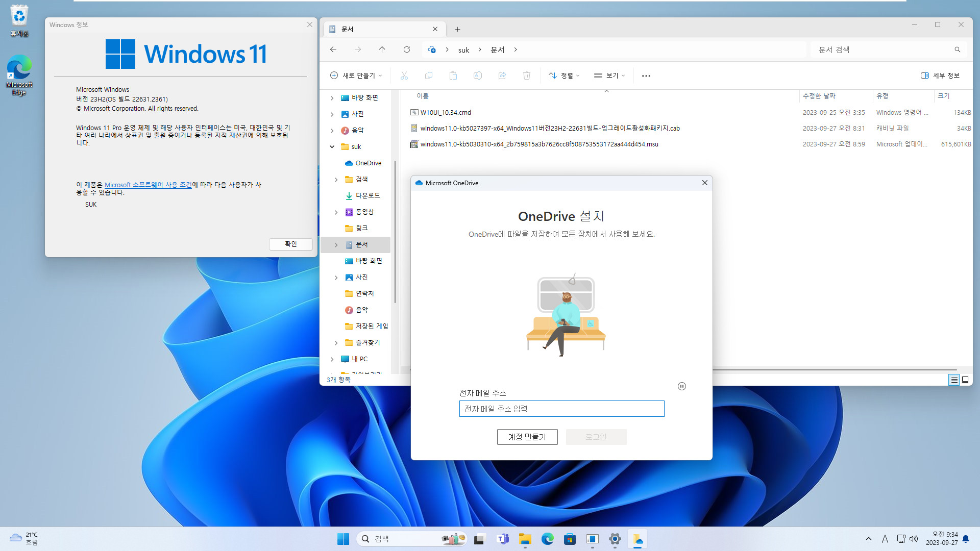
Task: Expand the 내 PC node
Action: [x=332, y=359]
